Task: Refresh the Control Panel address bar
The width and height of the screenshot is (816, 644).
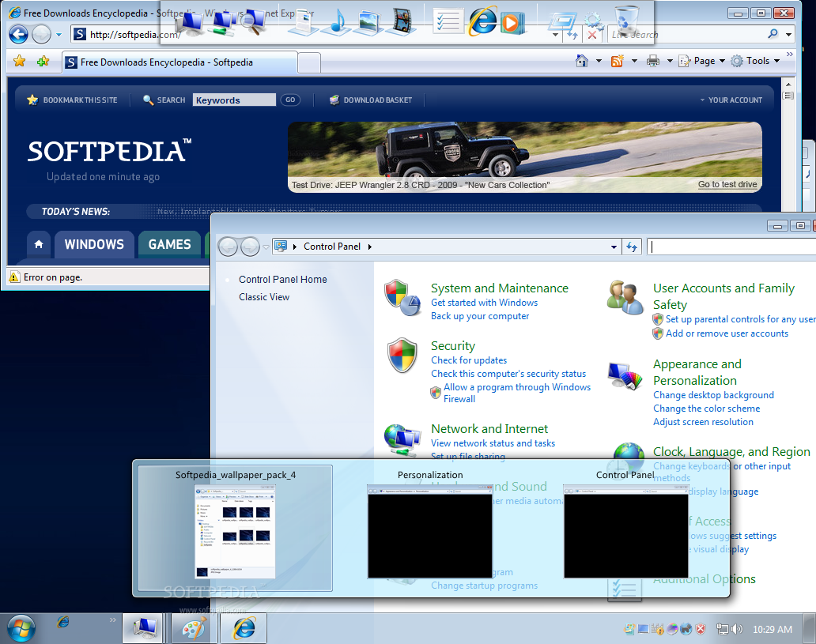Action: tap(632, 247)
